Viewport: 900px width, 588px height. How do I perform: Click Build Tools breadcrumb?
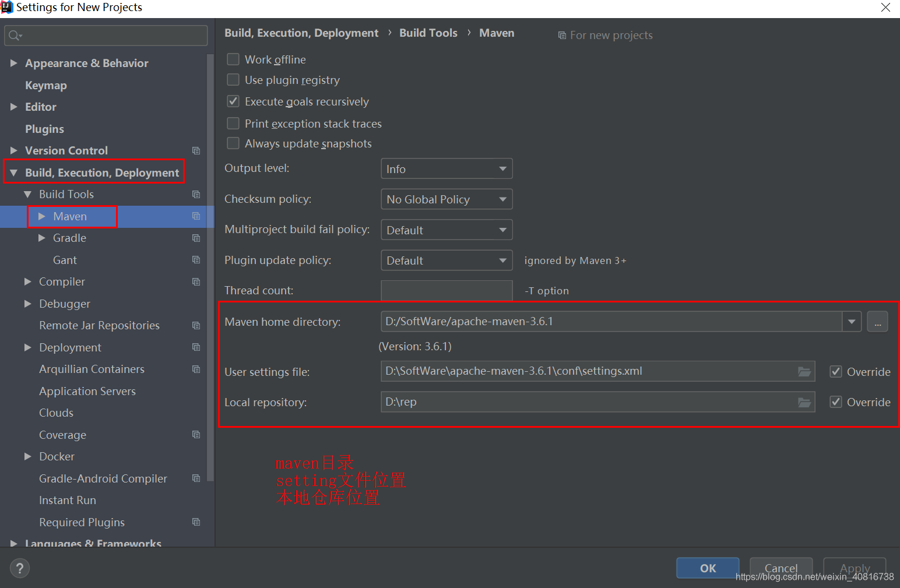(x=428, y=33)
